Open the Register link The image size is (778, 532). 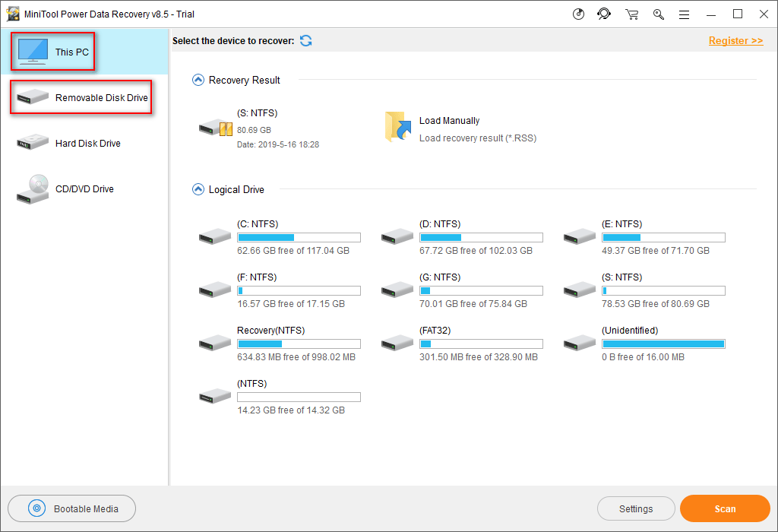click(x=735, y=40)
